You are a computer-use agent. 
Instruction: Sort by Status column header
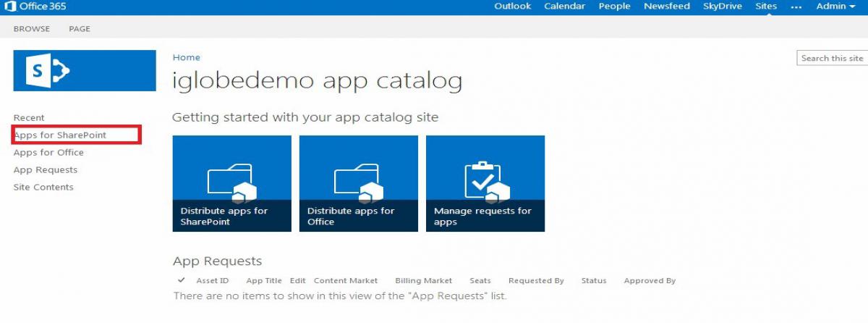point(594,280)
